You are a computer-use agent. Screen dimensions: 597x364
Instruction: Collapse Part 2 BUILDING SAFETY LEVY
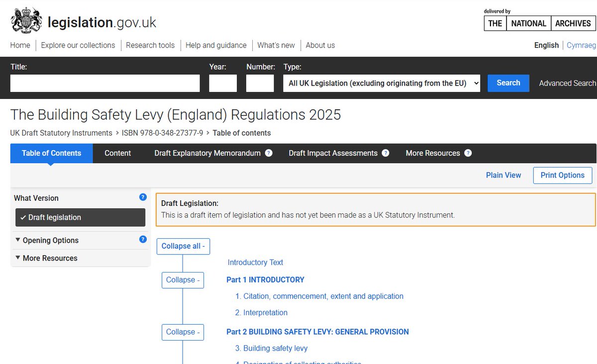coord(183,332)
